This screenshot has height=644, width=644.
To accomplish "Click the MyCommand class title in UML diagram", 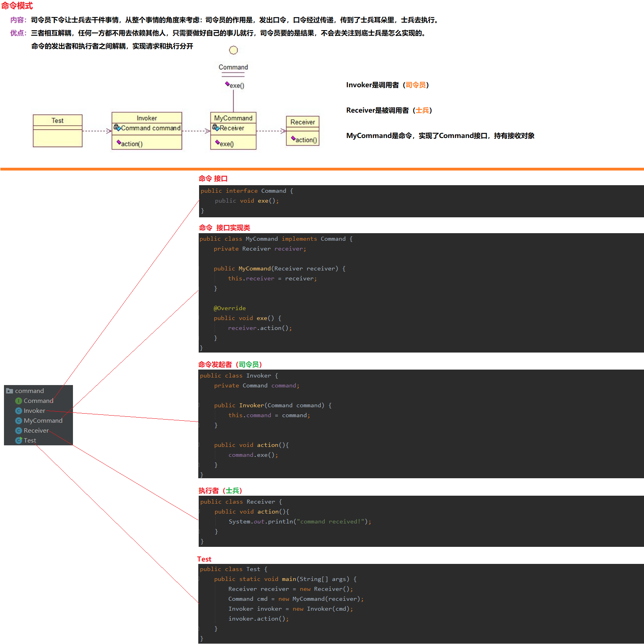I will point(233,118).
